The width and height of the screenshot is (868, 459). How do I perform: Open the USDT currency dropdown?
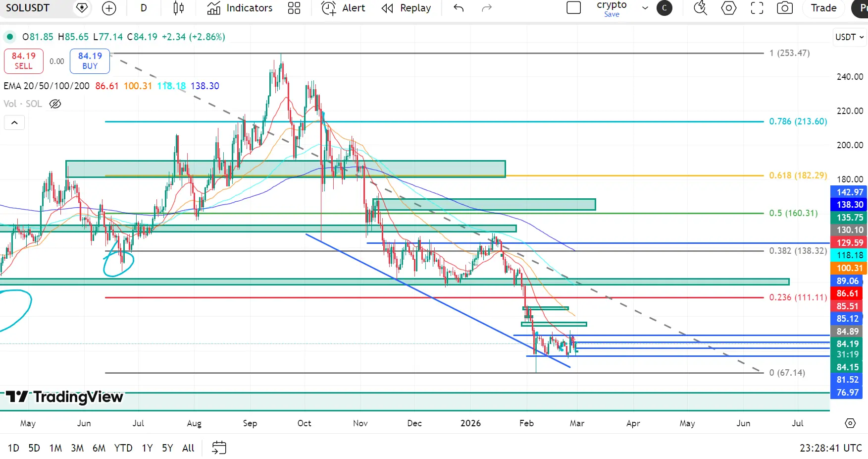point(849,37)
